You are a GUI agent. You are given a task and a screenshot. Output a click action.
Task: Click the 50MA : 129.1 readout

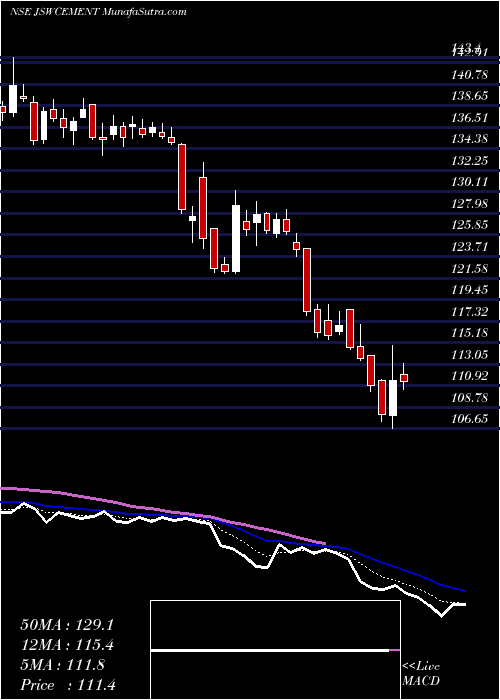coord(67,625)
